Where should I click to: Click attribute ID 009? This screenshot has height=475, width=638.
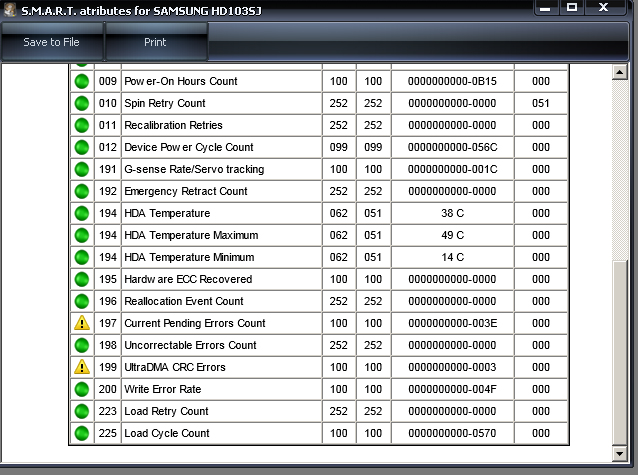click(x=107, y=81)
